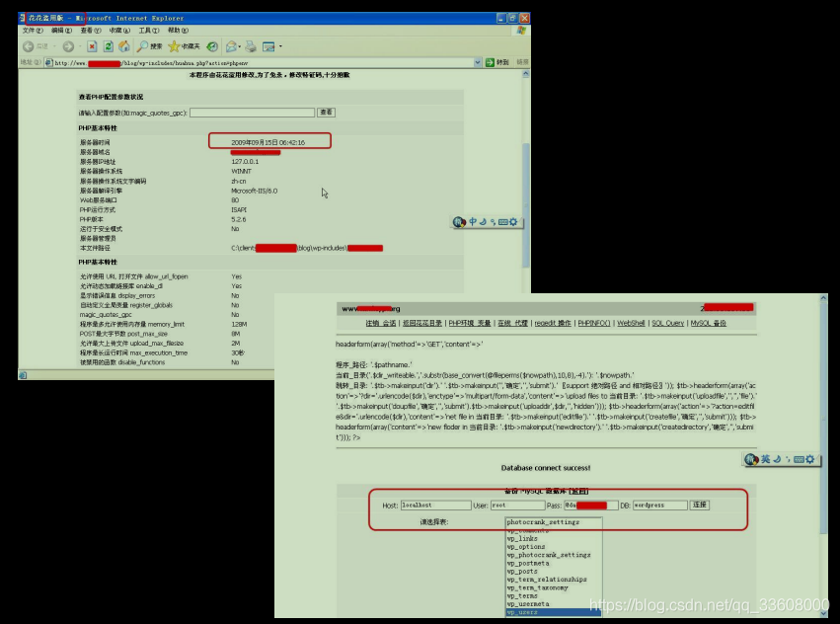Open the 编辑 (Edit) menu
This screenshot has height=624, width=840.
(61, 31)
